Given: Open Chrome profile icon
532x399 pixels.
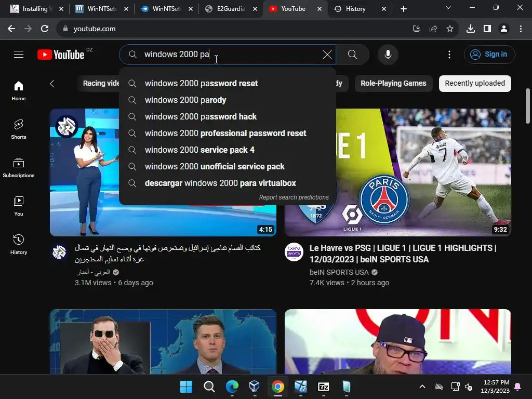Looking at the screenshot, I should pos(504,29).
